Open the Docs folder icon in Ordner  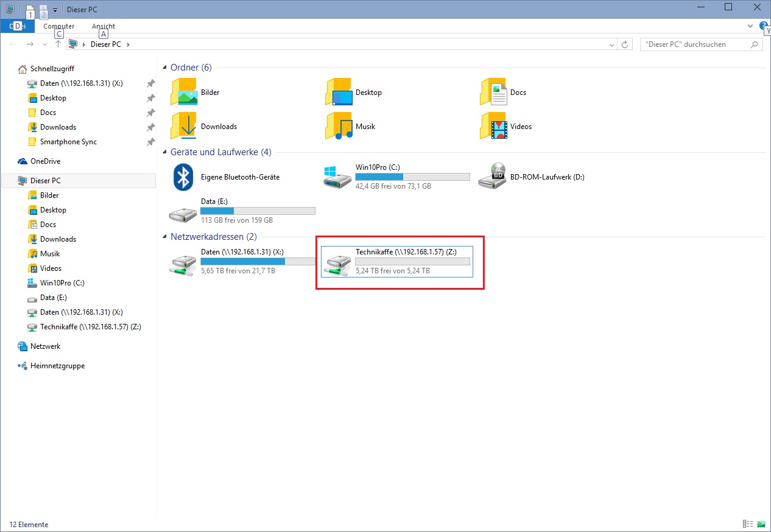(493, 93)
